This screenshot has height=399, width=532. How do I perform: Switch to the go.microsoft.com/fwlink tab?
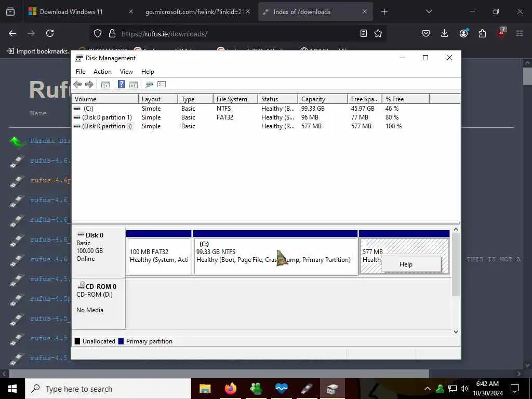(198, 12)
